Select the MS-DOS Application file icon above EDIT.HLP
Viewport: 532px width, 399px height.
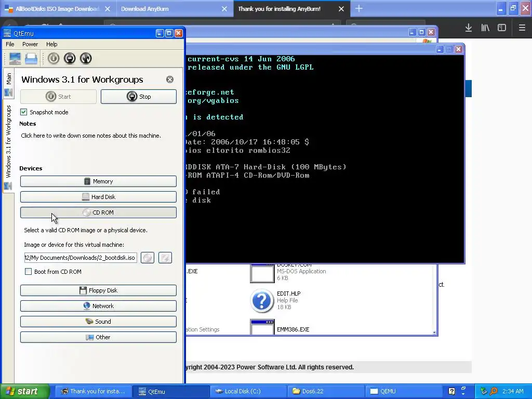(262, 273)
